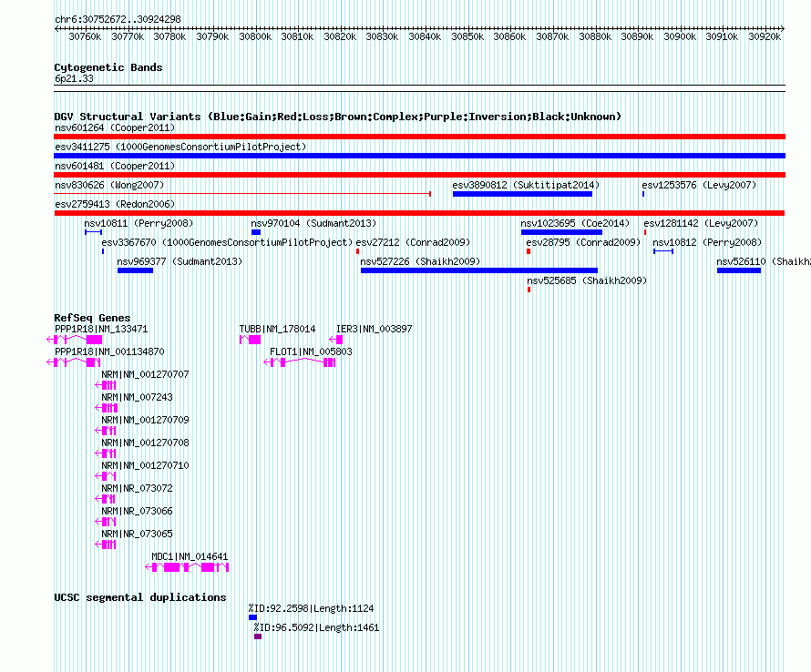Viewport: 811px width, 672px height.
Task: Open the NRM|NM_001270708 transcript label
Action: click(145, 443)
